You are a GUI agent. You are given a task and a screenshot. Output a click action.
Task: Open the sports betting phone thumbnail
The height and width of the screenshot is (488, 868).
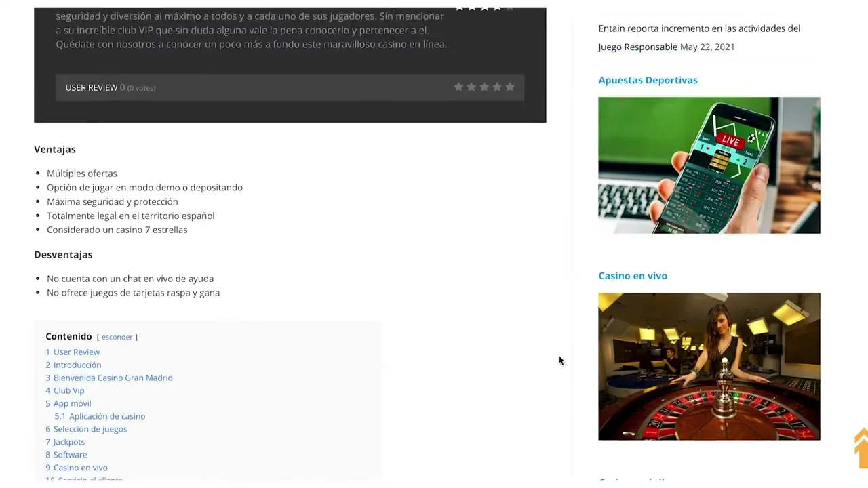pos(709,165)
